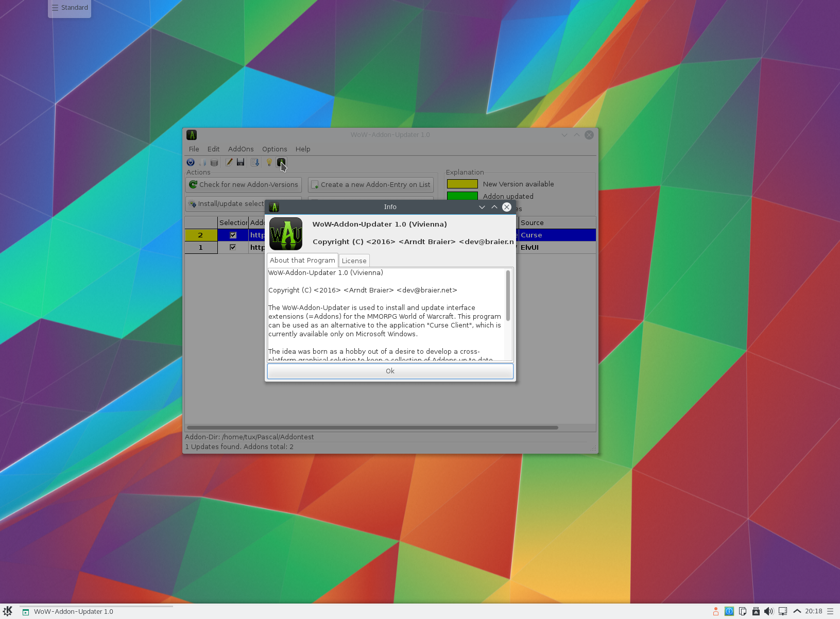Viewport: 840px width, 619px height.
Task: Select row header number 2
Action: pos(201,235)
